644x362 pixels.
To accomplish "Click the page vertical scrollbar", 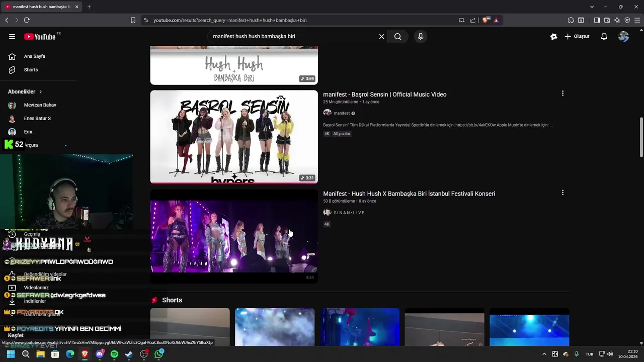I will point(641,137).
